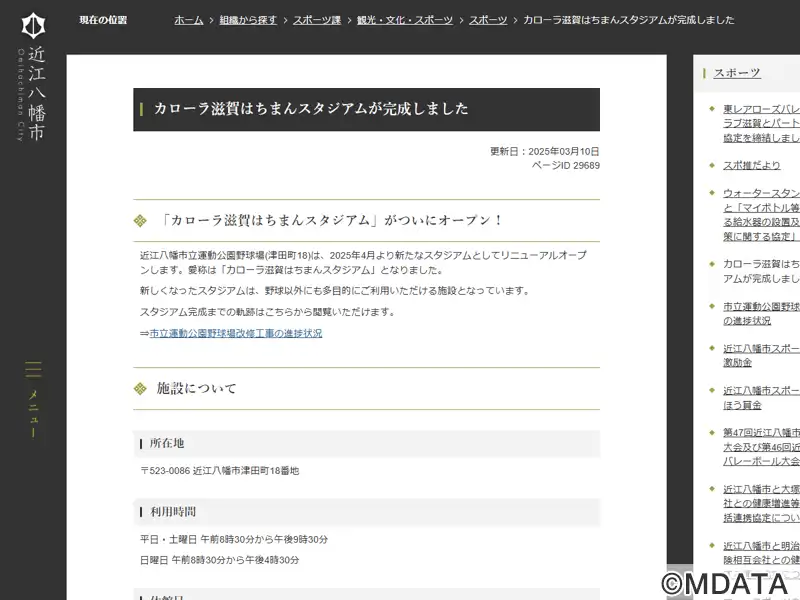Viewport: 800px width, 600px height.
Task: Click the 所在地 subheading
Action: [x=167, y=443]
